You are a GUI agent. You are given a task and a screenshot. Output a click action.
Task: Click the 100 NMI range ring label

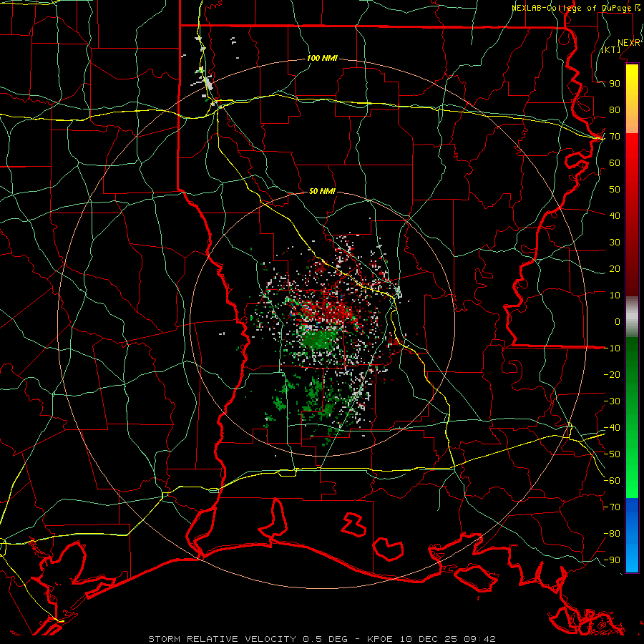click(x=322, y=58)
